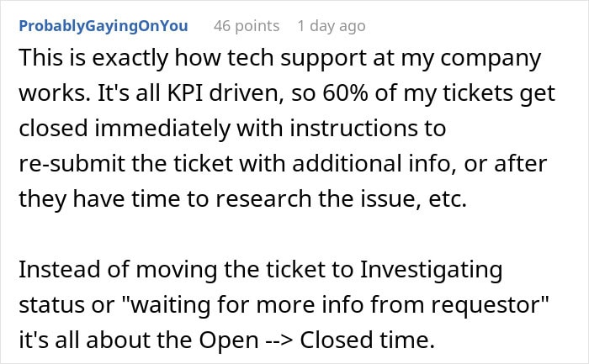Click the word 'KPI' in the comment
The height and width of the screenshot is (364, 589).
point(185,92)
